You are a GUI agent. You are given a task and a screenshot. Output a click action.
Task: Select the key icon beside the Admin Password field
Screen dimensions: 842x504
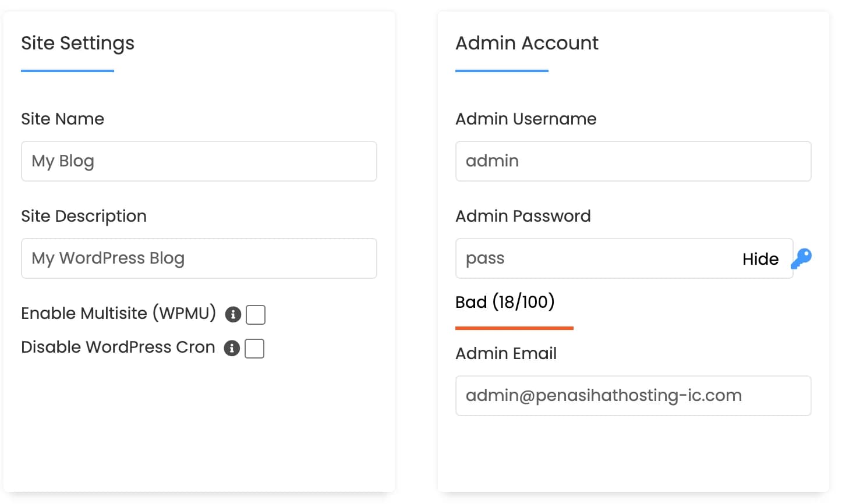pyautogui.click(x=802, y=257)
